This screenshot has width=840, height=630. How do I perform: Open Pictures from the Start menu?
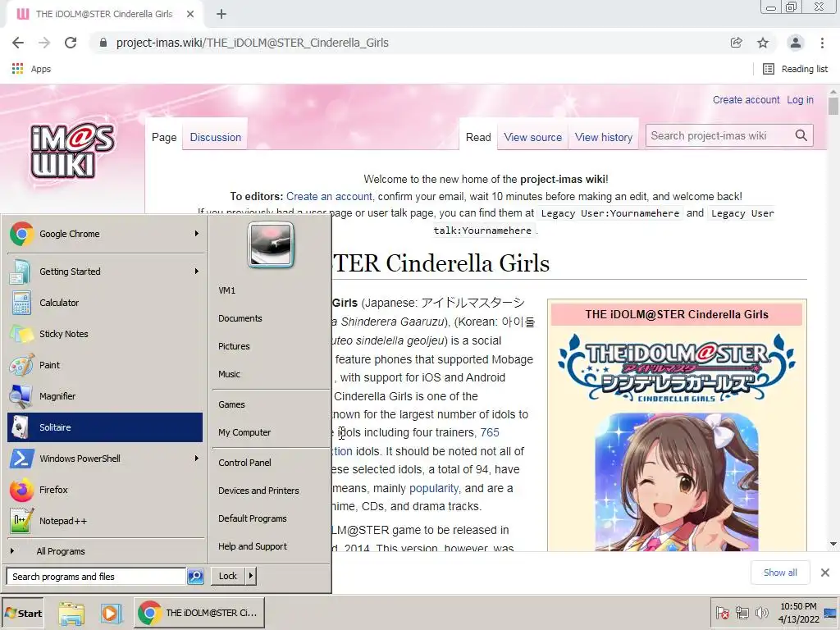tap(234, 346)
